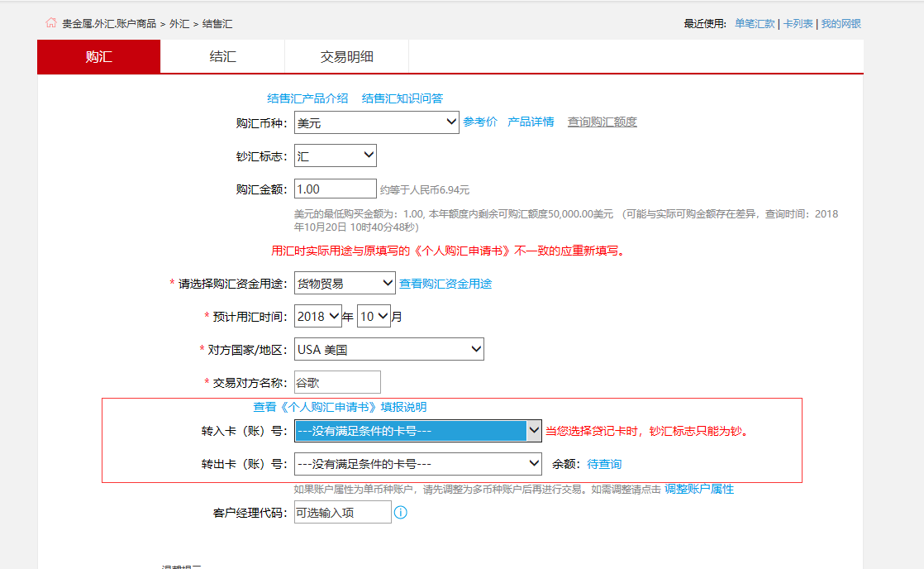Open the 交易明细 tab
This screenshot has height=569, width=924.
point(346,57)
